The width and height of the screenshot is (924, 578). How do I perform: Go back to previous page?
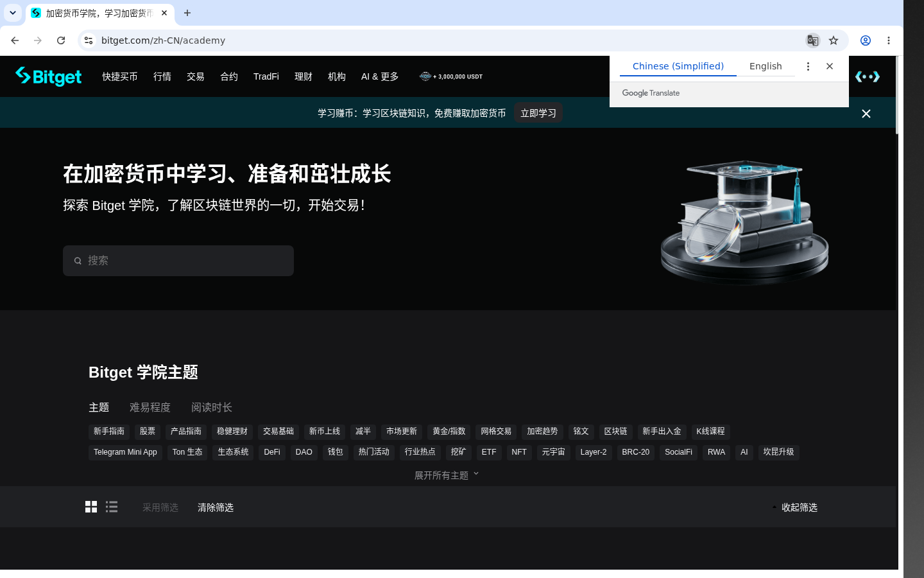tap(15, 40)
